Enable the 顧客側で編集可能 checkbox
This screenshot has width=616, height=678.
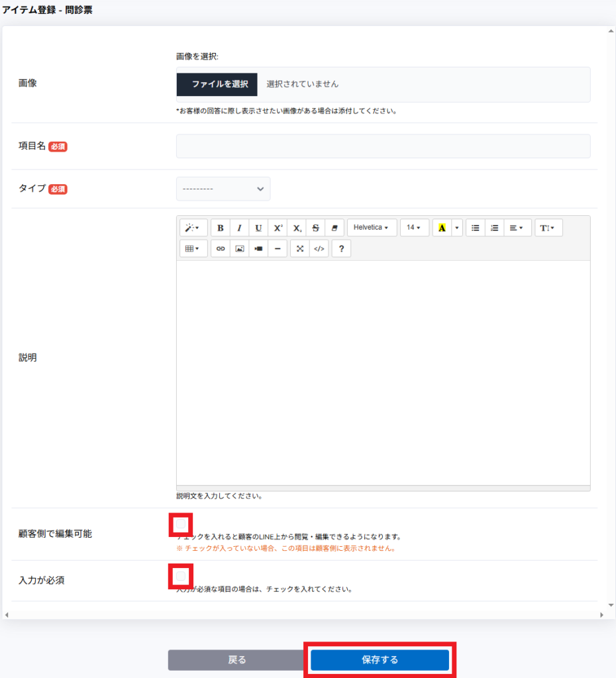(181, 525)
